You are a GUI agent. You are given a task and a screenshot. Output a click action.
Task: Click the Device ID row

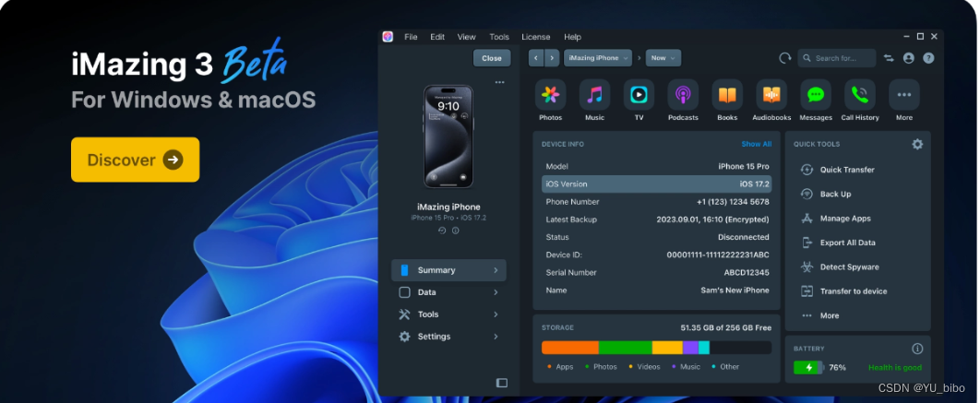point(656,255)
